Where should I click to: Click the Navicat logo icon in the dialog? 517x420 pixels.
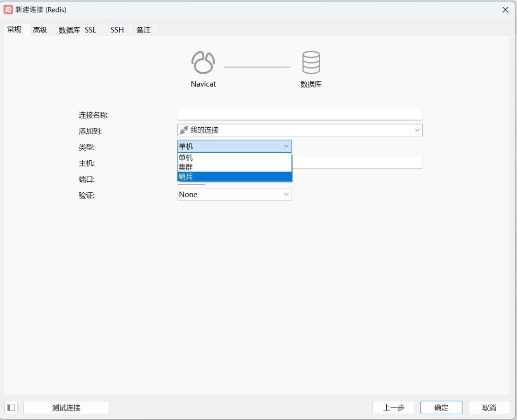tap(203, 62)
